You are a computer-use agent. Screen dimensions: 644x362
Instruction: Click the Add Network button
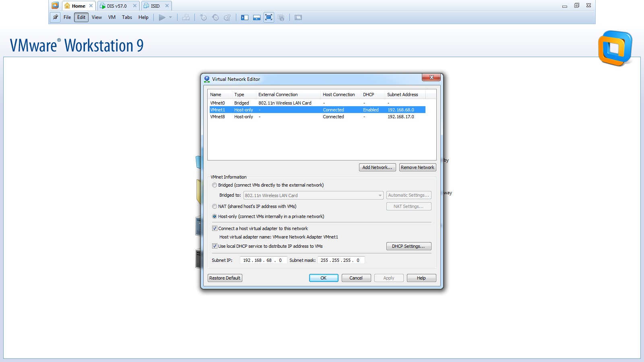(x=377, y=167)
